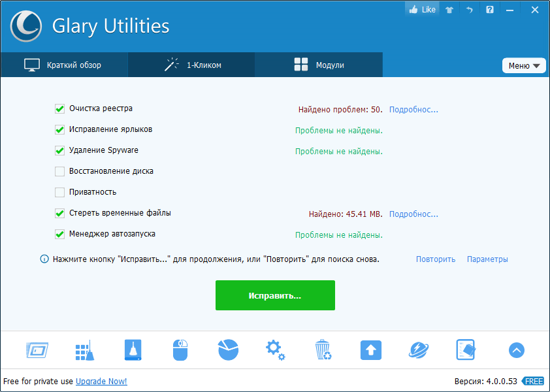Click the info icon beside the hint text

[x=44, y=259]
